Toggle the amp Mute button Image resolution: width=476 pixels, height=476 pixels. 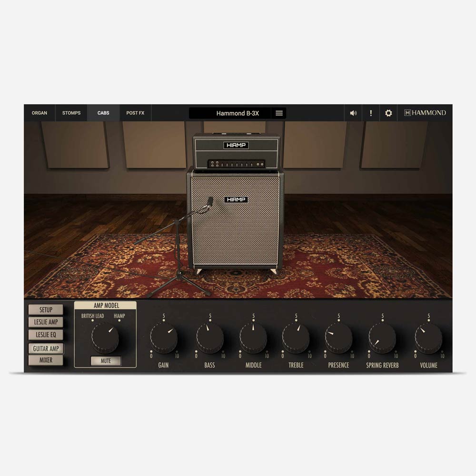(x=106, y=361)
